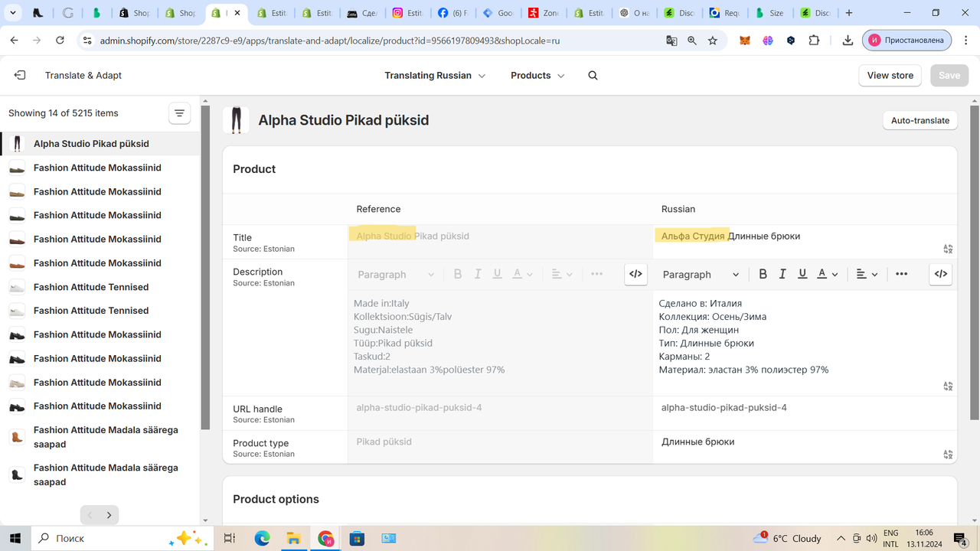Open the MetaMask fox extension
This screenshot has width=980, height=551.
click(x=744, y=41)
